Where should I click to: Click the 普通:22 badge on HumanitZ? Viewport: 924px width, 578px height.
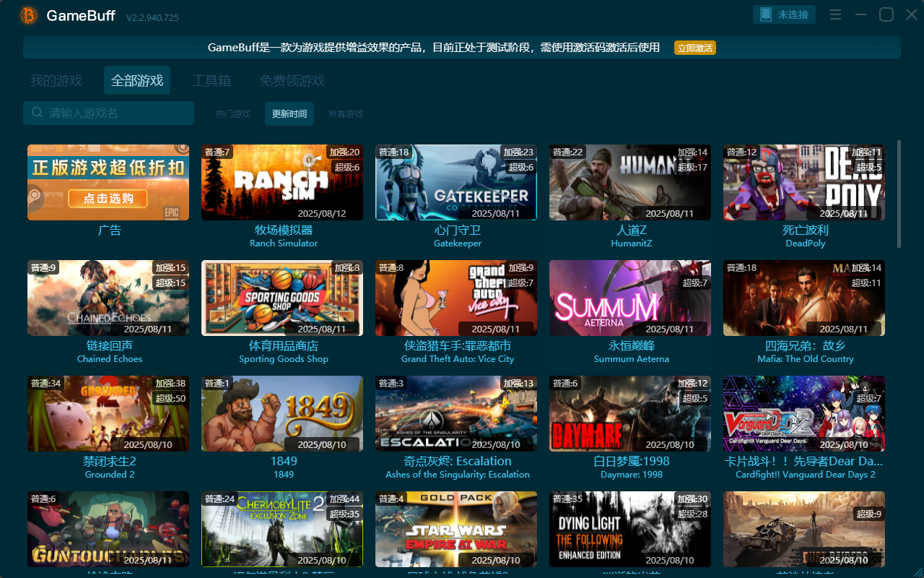click(567, 152)
